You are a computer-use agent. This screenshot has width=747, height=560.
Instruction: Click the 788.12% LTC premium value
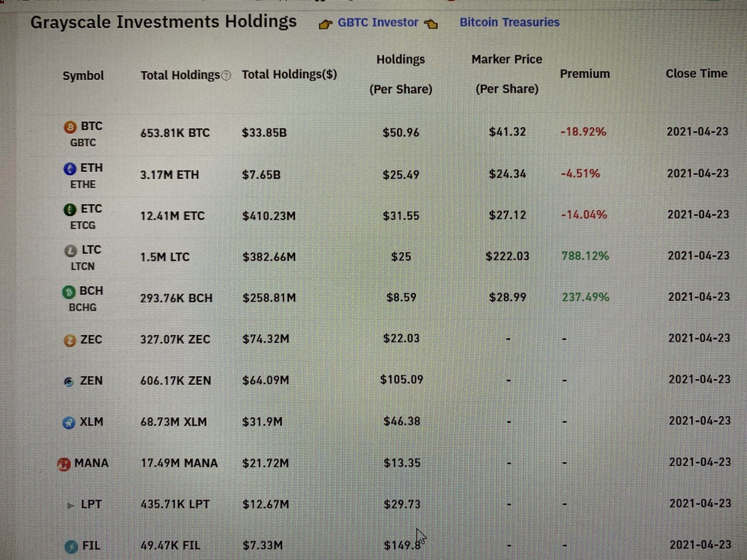tap(585, 256)
